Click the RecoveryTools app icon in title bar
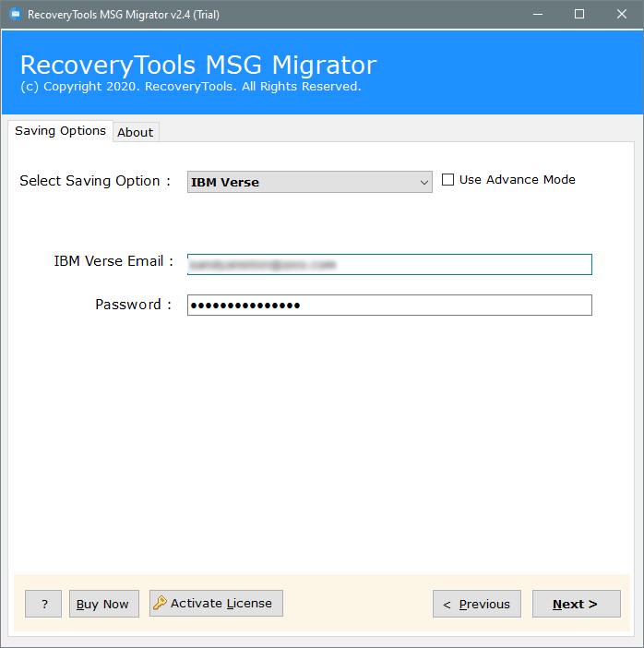 (16, 15)
